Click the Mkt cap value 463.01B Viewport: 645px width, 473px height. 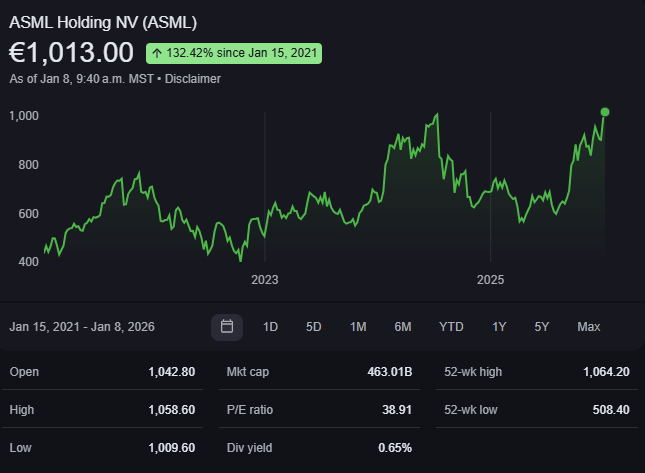[x=390, y=372]
